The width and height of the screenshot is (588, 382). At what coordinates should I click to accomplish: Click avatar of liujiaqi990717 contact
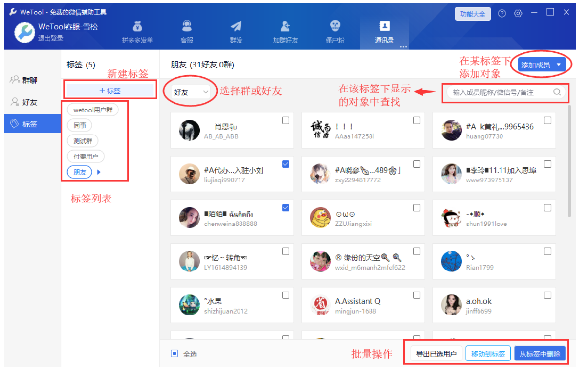coord(190,174)
